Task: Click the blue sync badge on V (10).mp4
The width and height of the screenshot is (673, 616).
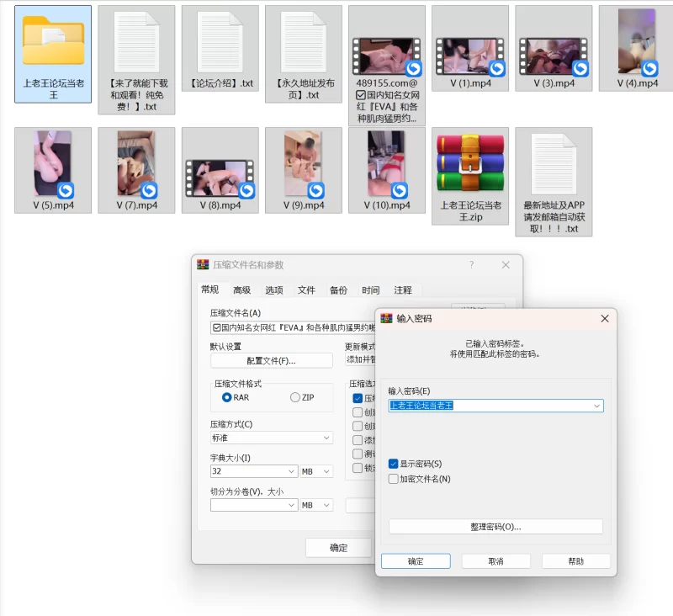Action: [399, 190]
